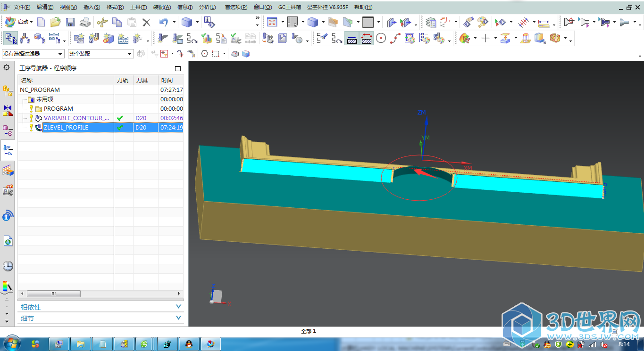Open the 工具(T) menu

tap(138, 8)
